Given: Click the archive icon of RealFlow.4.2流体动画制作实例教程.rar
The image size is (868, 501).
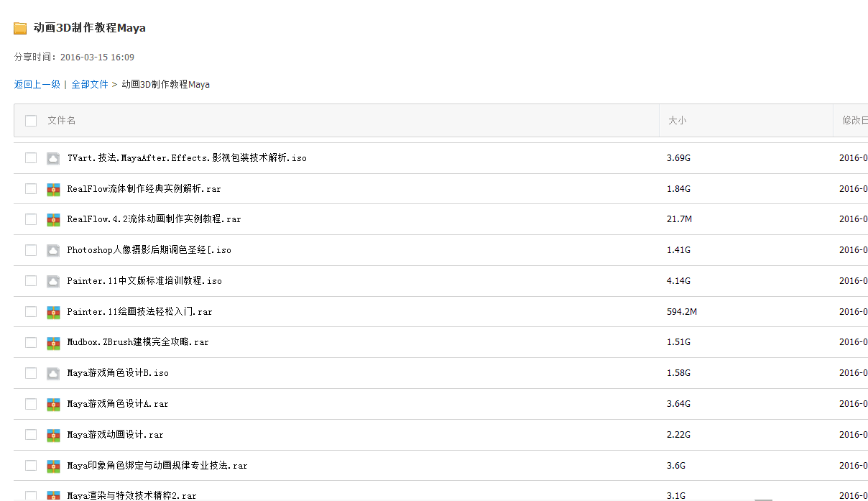Looking at the screenshot, I should coord(53,219).
